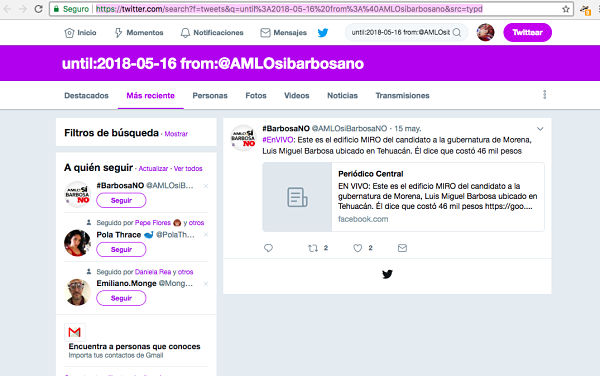Switch to the Destacados tab
The width and height of the screenshot is (600, 376).
(86, 96)
